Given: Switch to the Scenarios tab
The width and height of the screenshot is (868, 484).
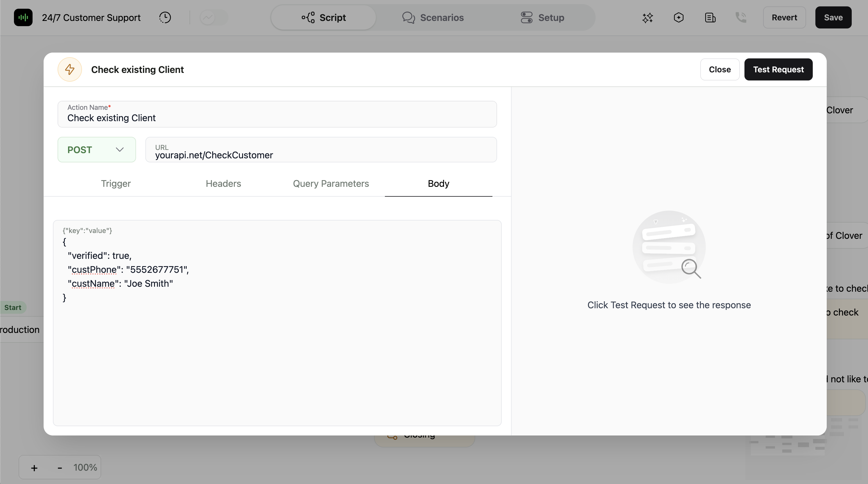Looking at the screenshot, I should pos(433,17).
